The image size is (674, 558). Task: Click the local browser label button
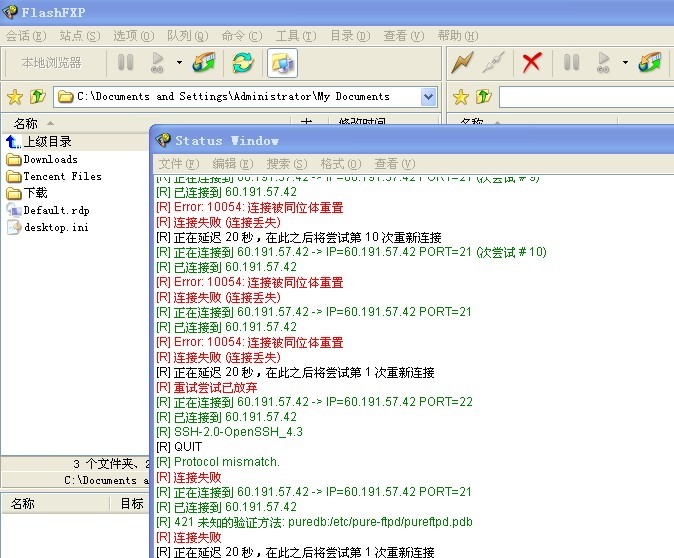(52, 63)
